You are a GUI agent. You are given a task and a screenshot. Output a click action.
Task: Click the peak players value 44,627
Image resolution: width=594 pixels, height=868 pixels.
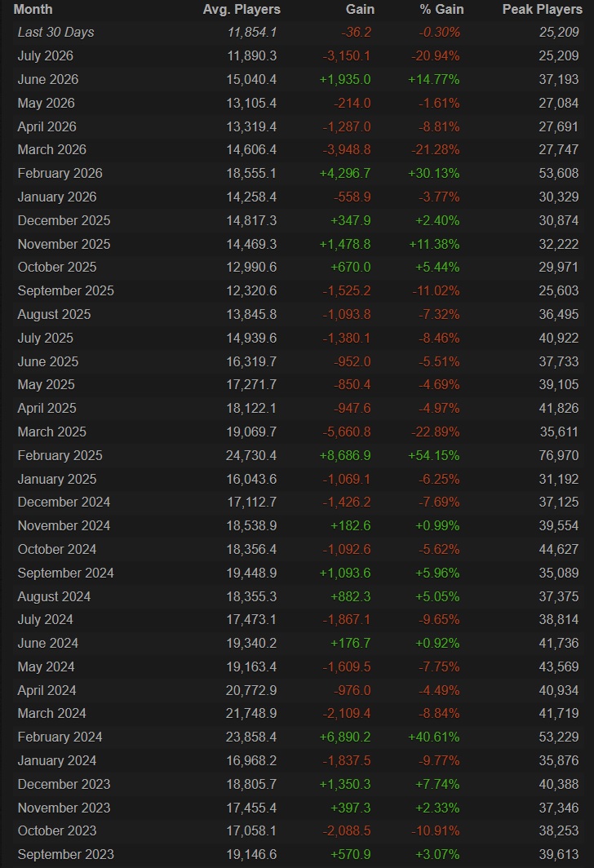559,550
